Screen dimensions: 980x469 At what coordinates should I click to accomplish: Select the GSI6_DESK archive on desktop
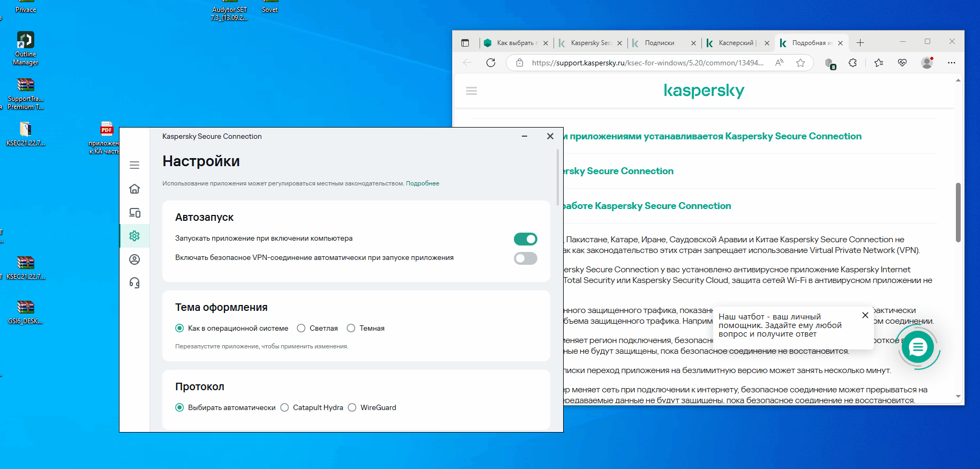point(26,312)
